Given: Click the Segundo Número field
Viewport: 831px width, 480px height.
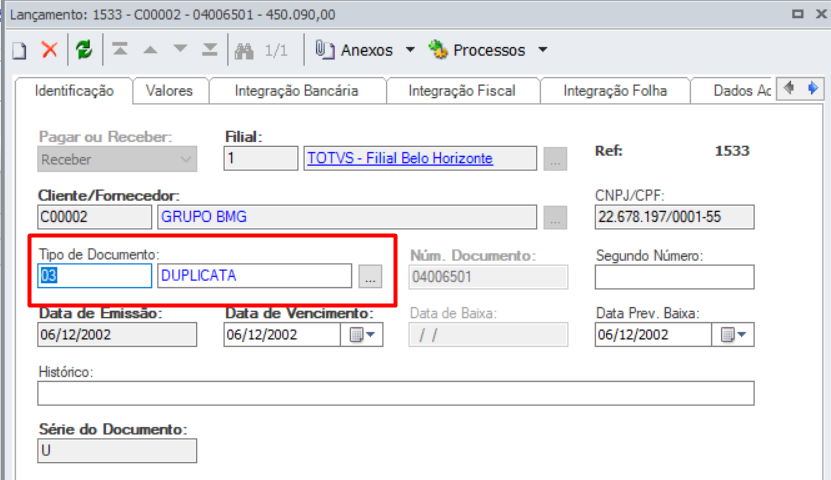Looking at the screenshot, I should coord(674,277).
